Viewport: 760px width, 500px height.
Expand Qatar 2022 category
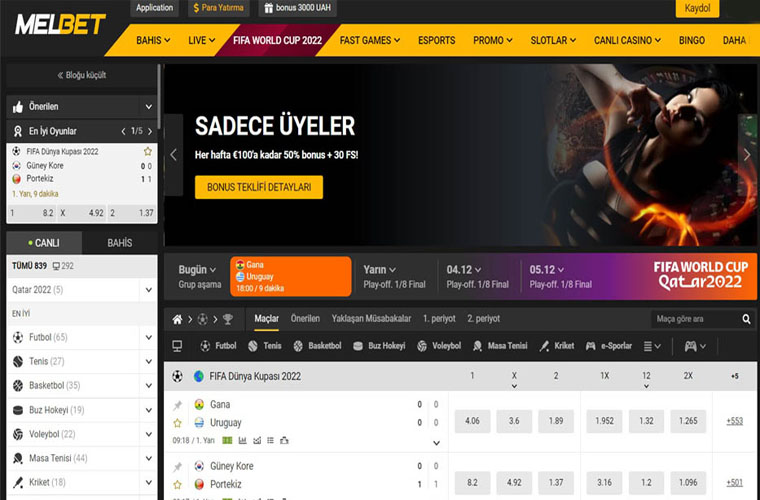point(149,290)
